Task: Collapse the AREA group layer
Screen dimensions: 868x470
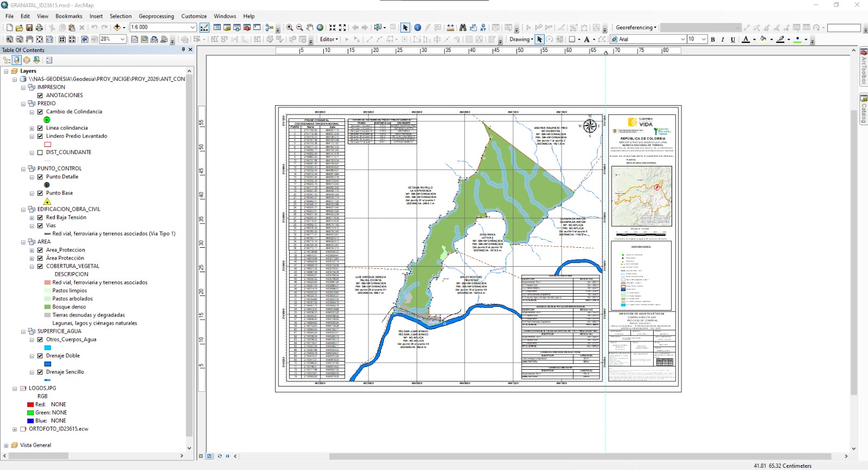Action: coord(23,242)
